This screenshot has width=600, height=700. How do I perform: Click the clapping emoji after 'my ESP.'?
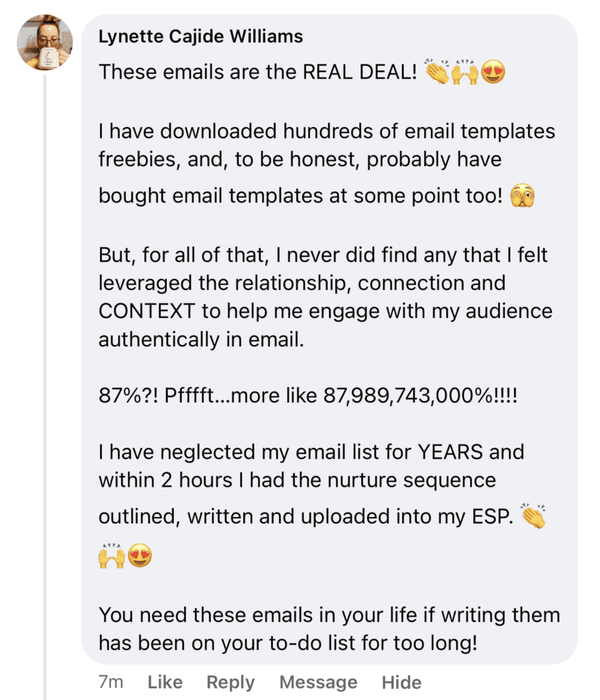[533, 516]
